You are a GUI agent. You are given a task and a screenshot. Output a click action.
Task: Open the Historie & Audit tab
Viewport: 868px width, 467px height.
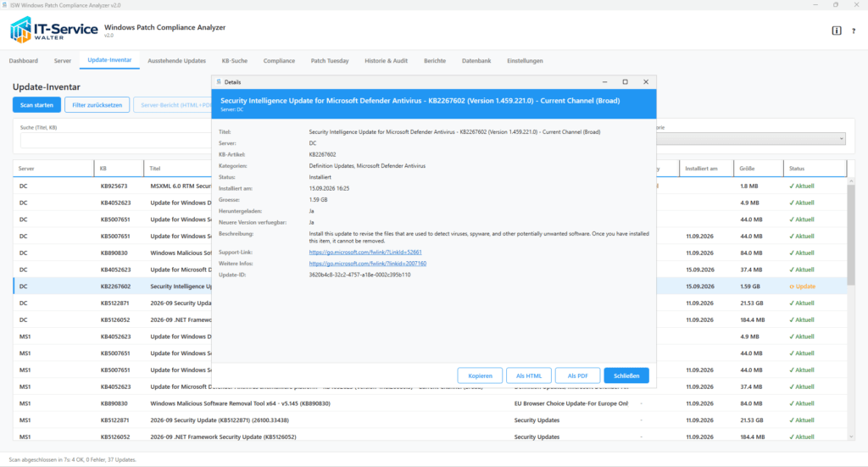point(386,61)
